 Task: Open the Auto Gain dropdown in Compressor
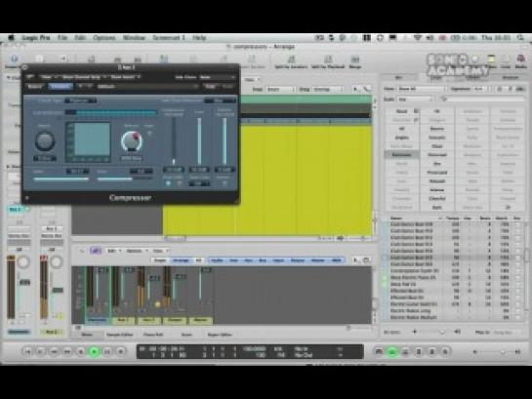[x=220, y=100]
